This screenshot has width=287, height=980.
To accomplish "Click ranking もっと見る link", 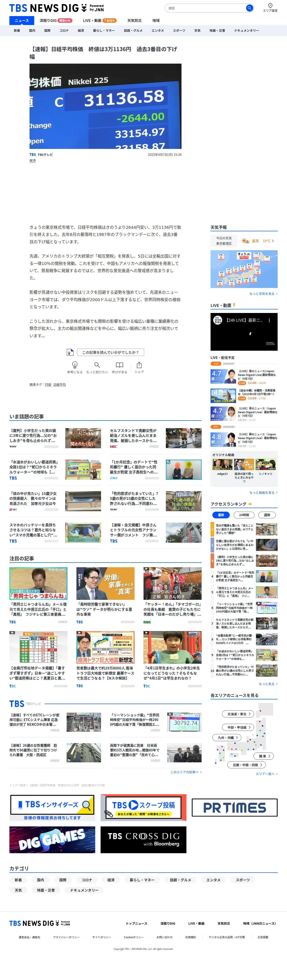I will (268, 684).
